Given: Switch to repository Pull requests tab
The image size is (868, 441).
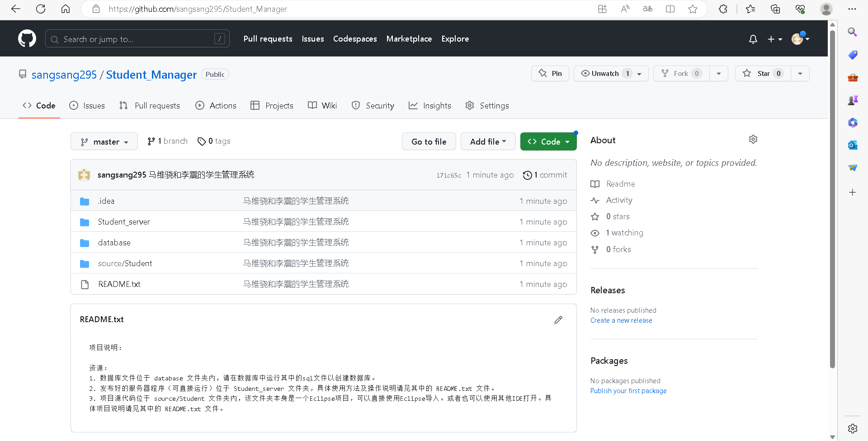Looking at the screenshot, I should coord(150,106).
